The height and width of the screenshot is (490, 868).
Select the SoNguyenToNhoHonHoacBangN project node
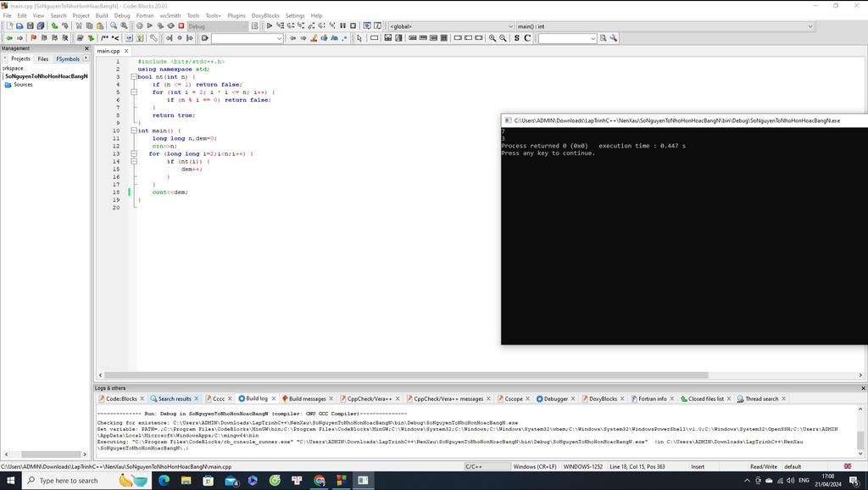(x=47, y=76)
